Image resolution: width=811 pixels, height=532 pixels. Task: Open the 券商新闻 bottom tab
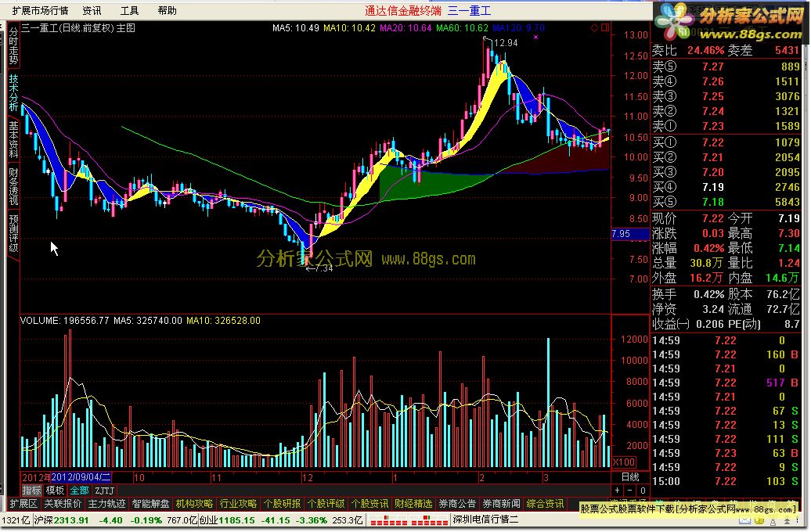pyautogui.click(x=501, y=503)
